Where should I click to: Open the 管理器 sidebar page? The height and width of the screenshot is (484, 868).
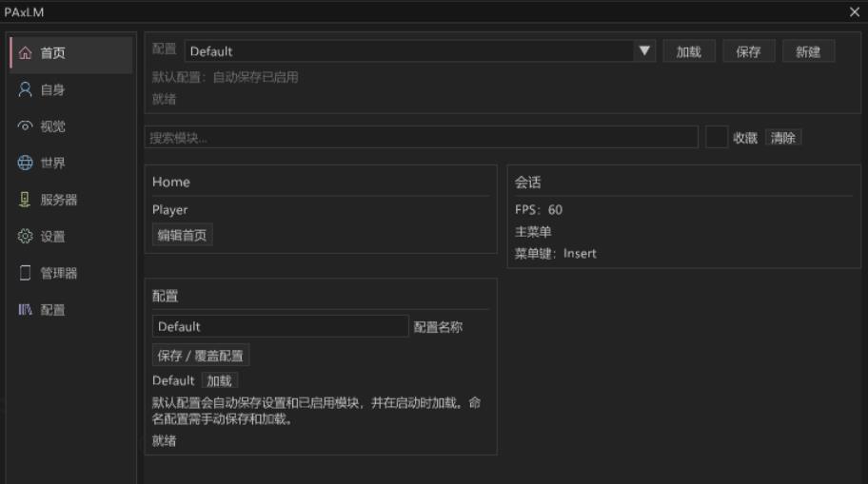pyautogui.click(x=71, y=273)
